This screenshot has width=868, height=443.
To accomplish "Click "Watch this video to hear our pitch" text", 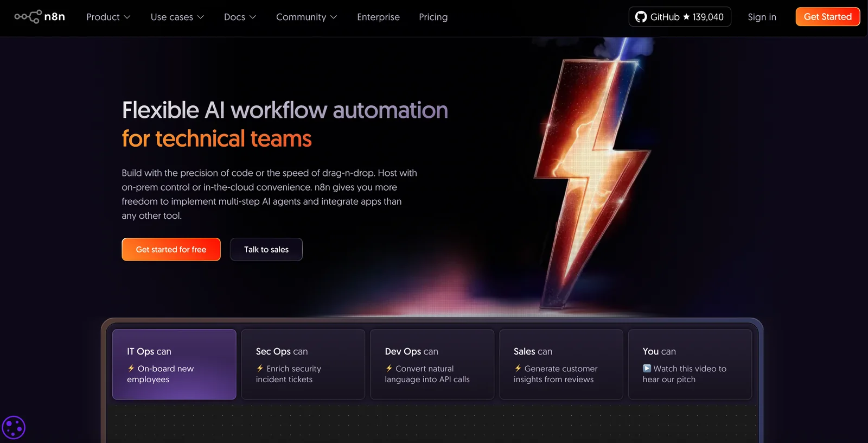I will pyautogui.click(x=685, y=374).
